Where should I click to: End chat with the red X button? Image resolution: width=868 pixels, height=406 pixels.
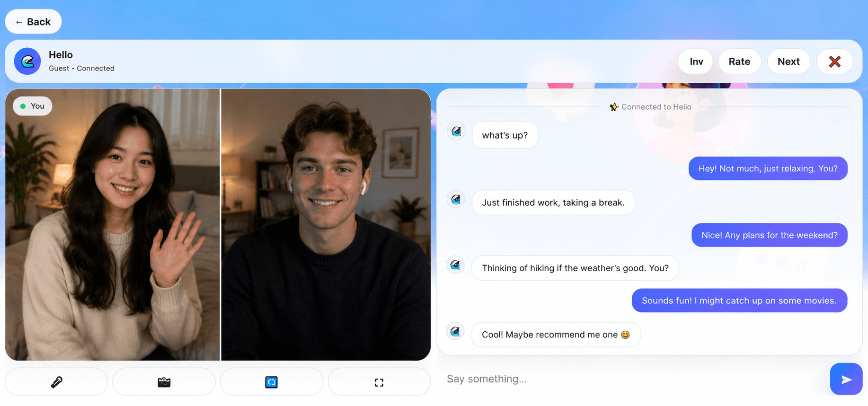coord(834,62)
